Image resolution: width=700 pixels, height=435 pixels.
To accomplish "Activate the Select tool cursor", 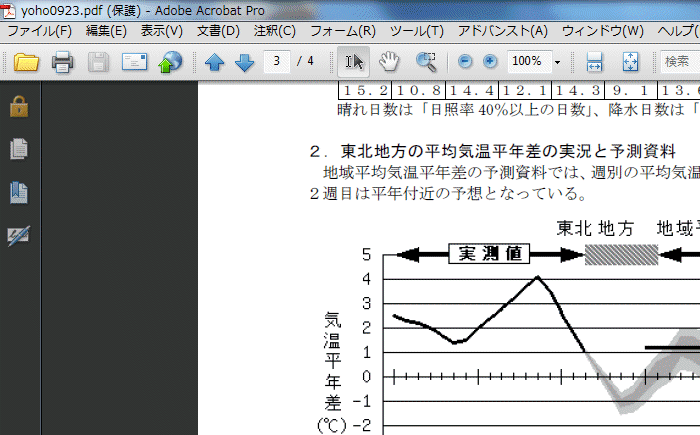I will 354,62.
